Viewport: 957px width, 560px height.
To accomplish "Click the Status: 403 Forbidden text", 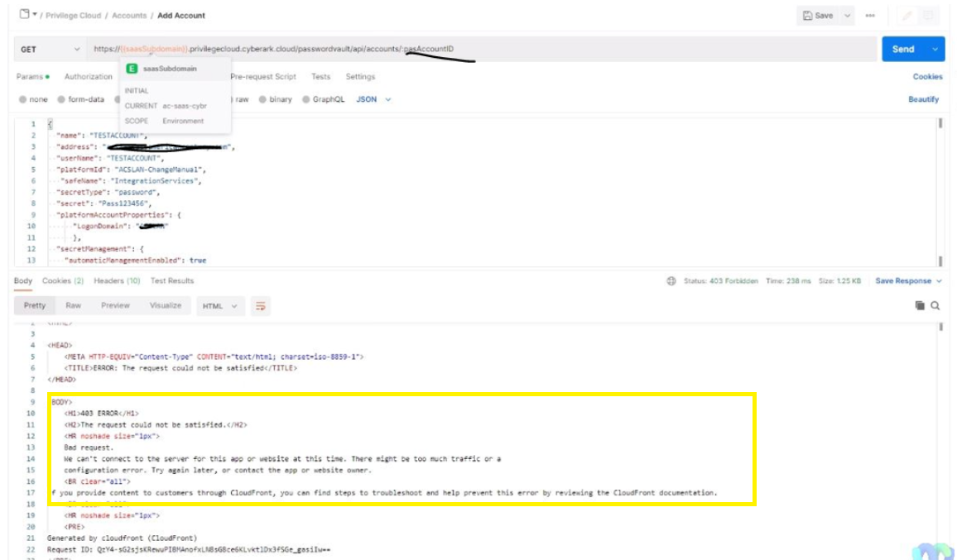I will (x=721, y=281).
